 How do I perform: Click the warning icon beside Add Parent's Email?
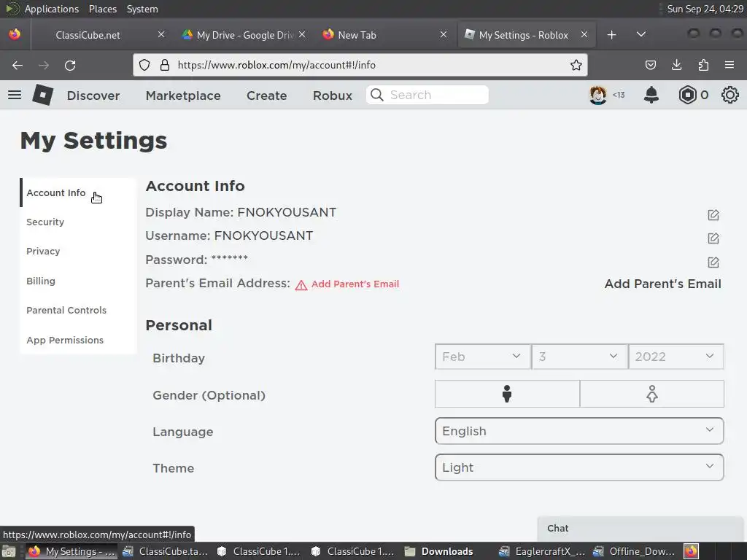(x=301, y=285)
